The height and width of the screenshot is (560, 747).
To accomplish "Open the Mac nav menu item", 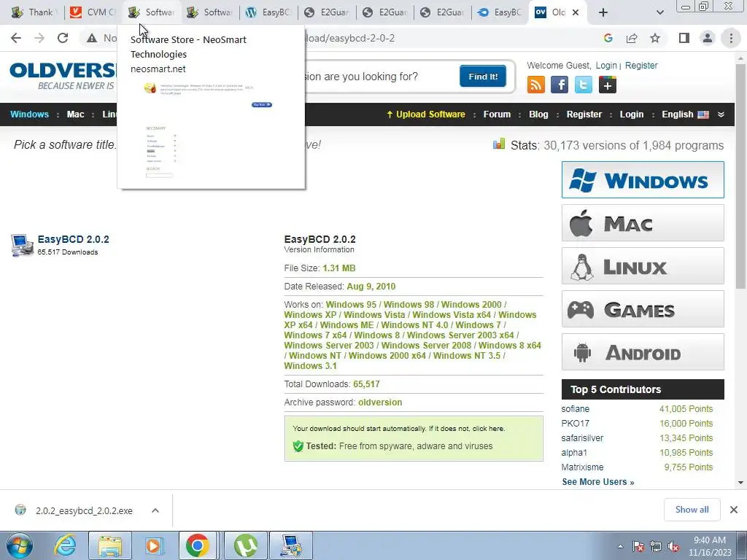I will pyautogui.click(x=75, y=114).
